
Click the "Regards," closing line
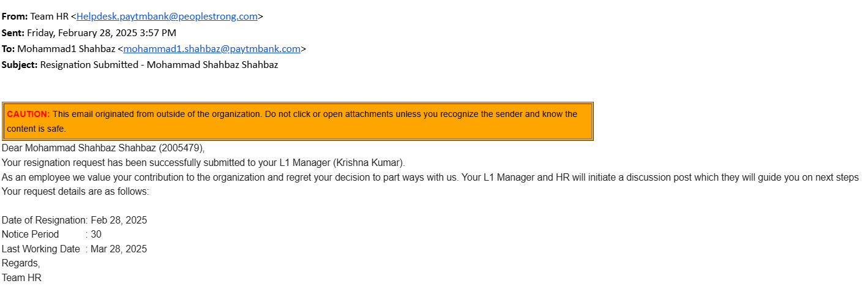click(21, 263)
